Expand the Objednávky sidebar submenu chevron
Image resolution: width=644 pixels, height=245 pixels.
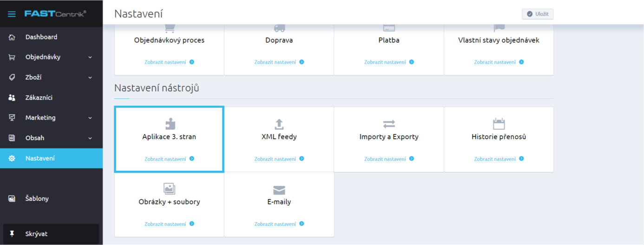pos(90,57)
